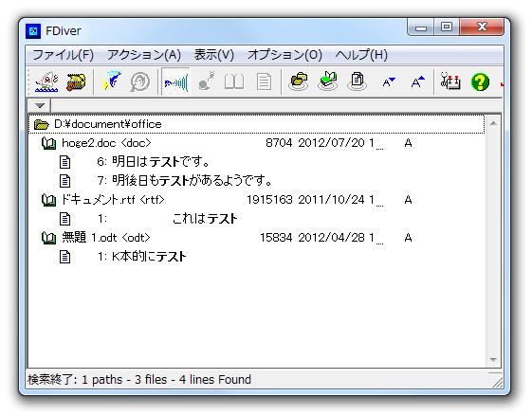This screenshot has height=415, width=532.
Task: Maximize the FDiver window
Action: 447,27
